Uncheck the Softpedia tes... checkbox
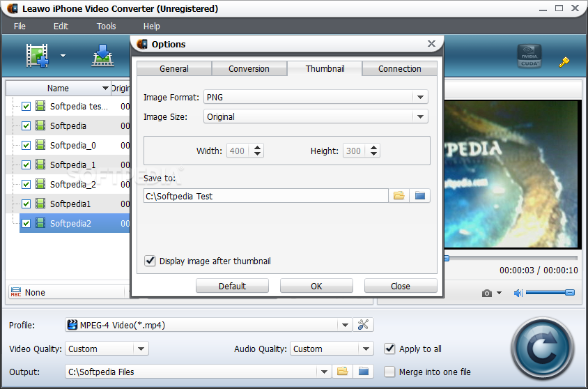Image resolution: width=588 pixels, height=389 pixels. tap(26, 106)
